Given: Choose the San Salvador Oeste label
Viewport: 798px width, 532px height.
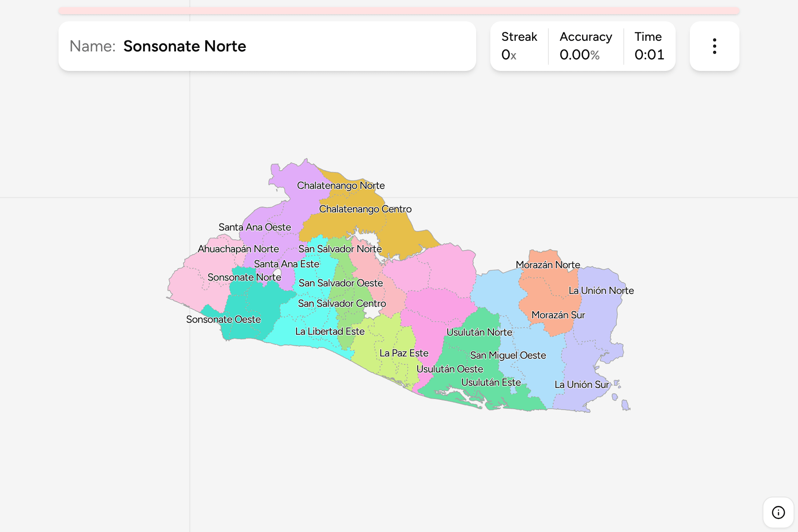Looking at the screenshot, I should click(340, 283).
